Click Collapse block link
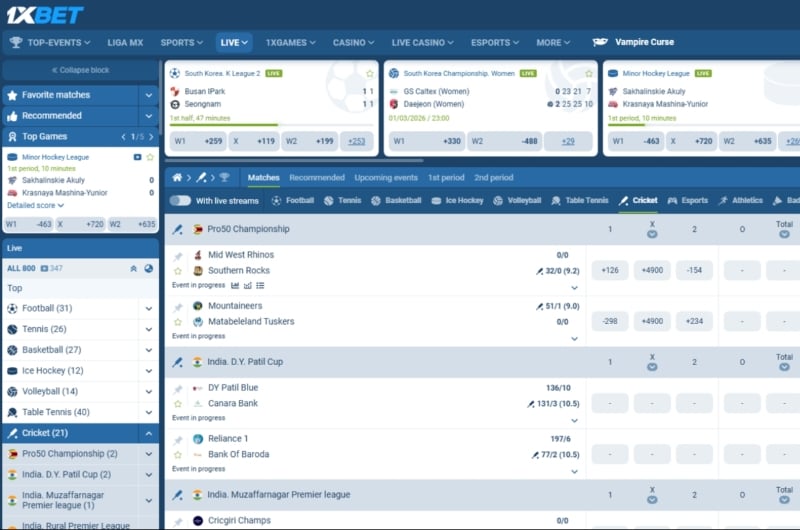The width and height of the screenshot is (800, 530). (x=80, y=70)
